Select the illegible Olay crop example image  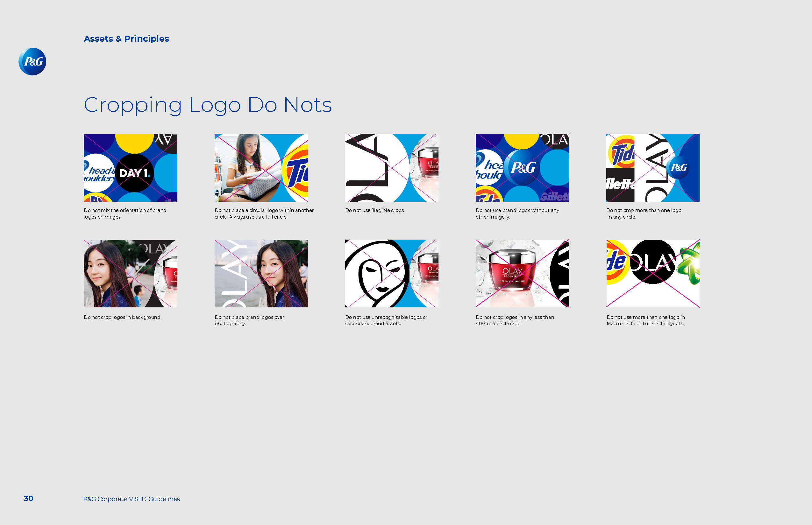[x=392, y=168]
